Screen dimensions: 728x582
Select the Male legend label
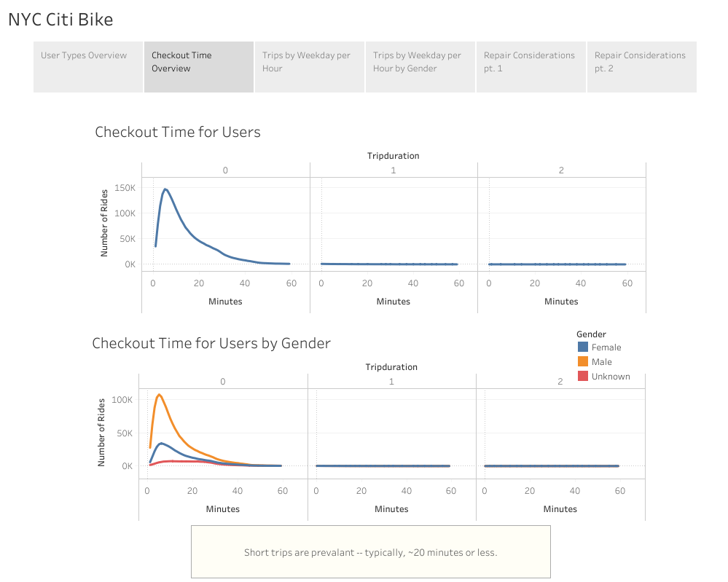tap(601, 362)
